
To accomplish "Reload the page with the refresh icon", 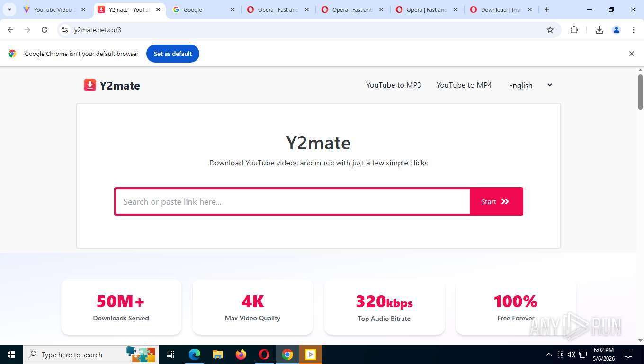I will [45, 30].
